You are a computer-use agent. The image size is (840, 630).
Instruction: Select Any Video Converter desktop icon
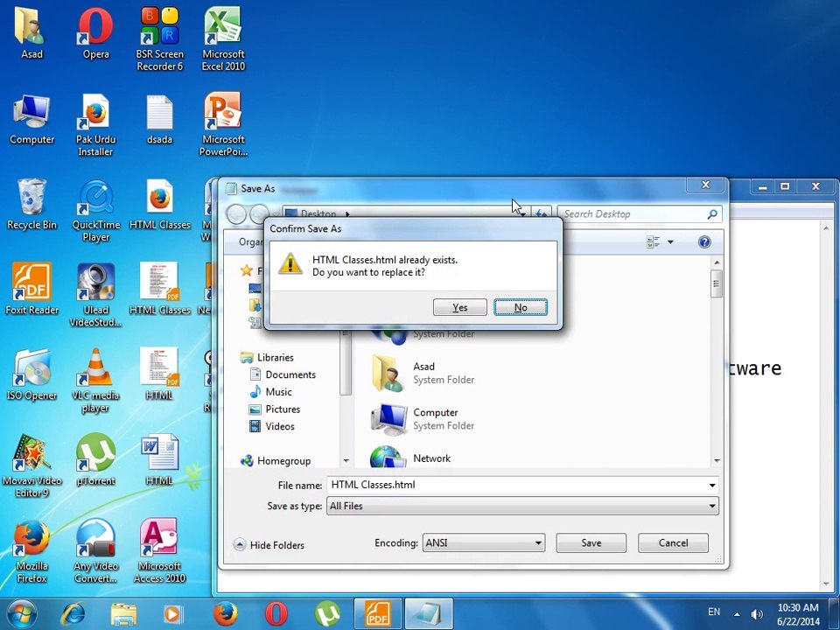[x=95, y=550]
